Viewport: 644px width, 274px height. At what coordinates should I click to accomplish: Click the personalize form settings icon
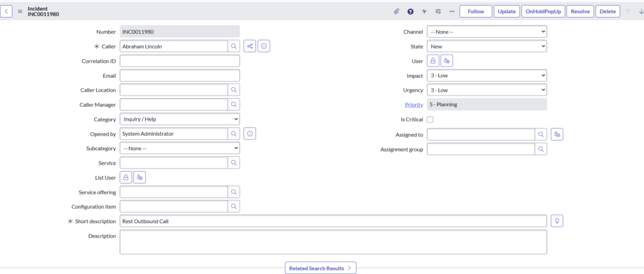[x=438, y=11]
